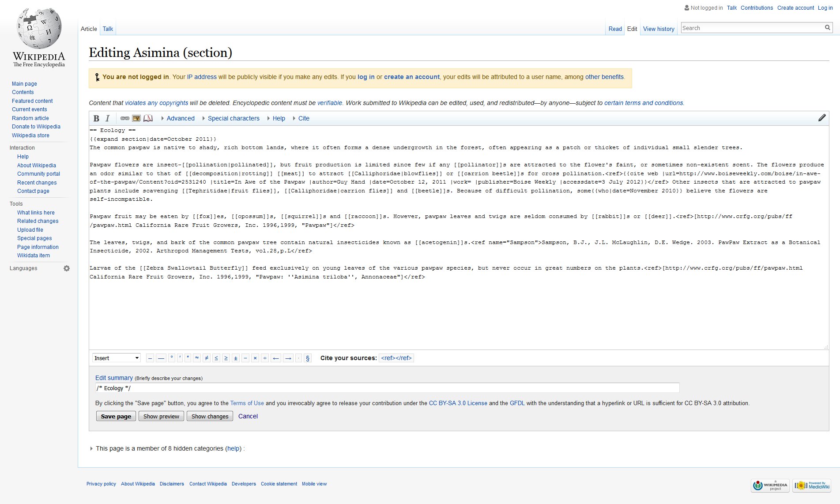Insert the greater-than-or-equal symbol

226,358
